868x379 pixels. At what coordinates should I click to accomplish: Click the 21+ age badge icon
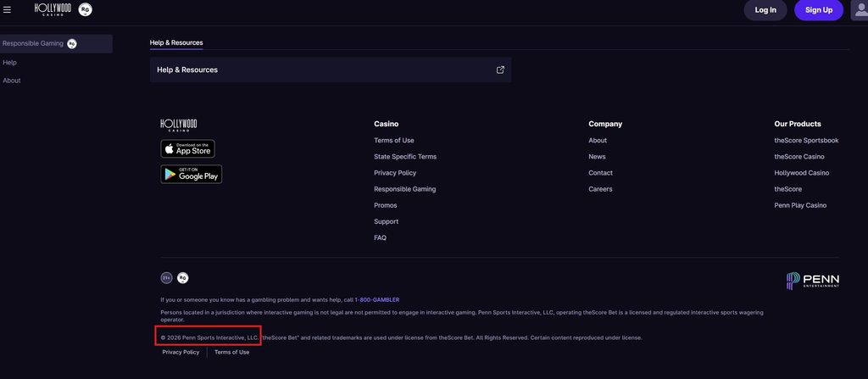coord(166,278)
